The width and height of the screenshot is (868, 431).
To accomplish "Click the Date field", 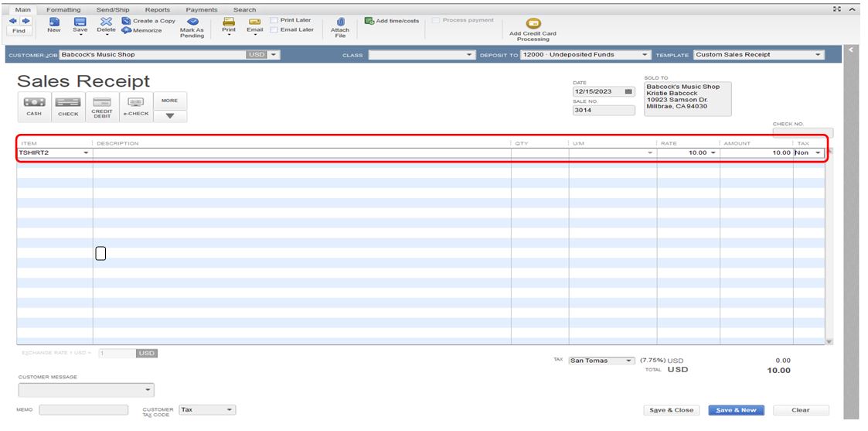I will click(x=599, y=92).
